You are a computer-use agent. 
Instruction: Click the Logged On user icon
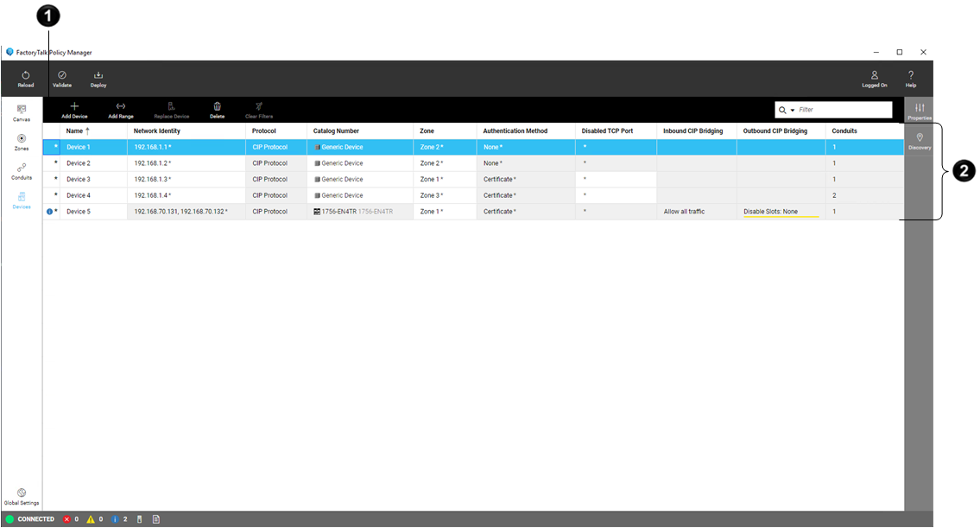coord(874,76)
